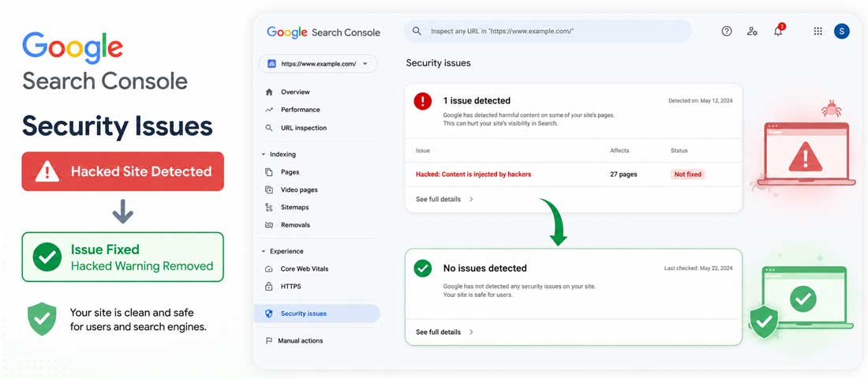
Task: Click the red alert icon beside 1 issue detected
Action: pos(422,101)
